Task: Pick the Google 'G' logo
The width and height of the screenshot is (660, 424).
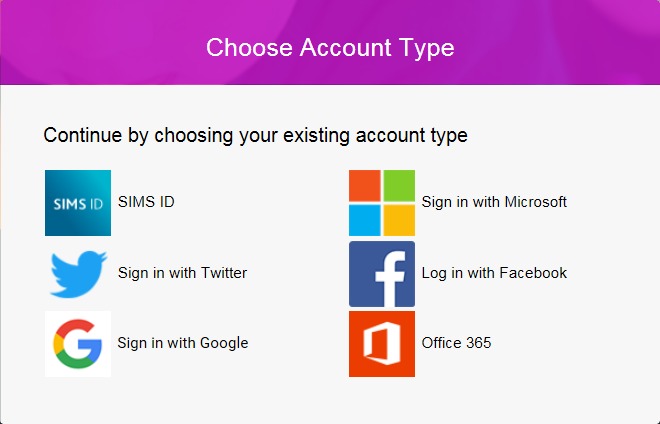Action: click(78, 344)
